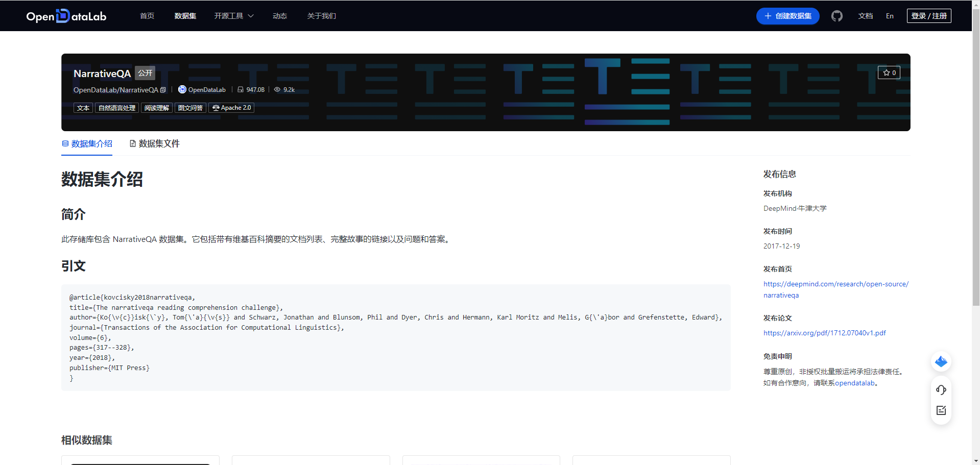Open the arxiv.org 1712.07040v1.pdf paper link
This screenshot has width=980, height=465.
click(x=825, y=333)
